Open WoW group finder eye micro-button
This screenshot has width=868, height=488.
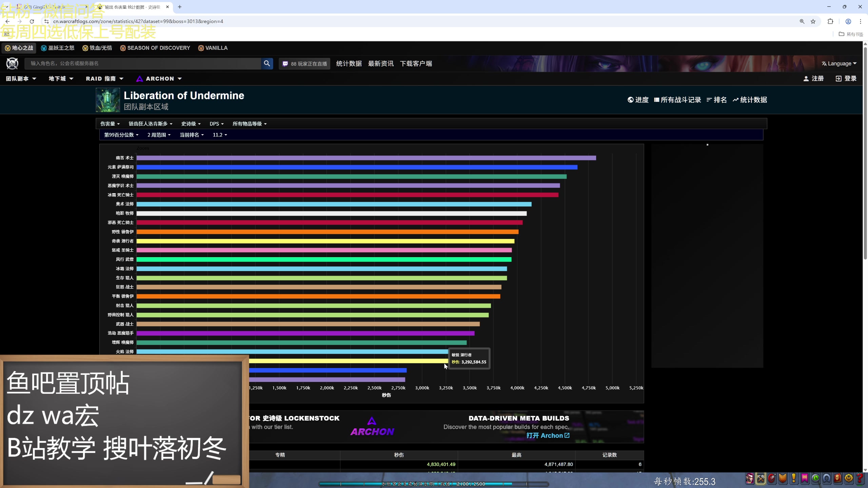coord(816,479)
